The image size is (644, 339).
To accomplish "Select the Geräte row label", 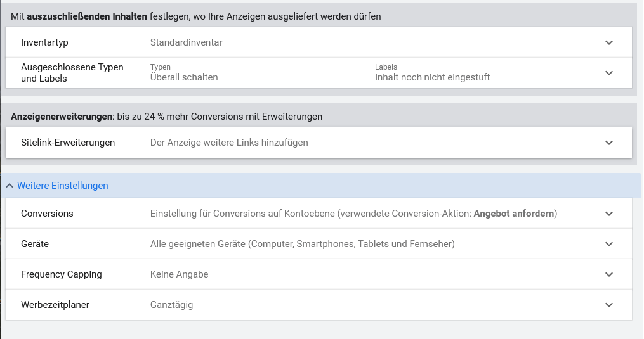I will click(x=35, y=244).
